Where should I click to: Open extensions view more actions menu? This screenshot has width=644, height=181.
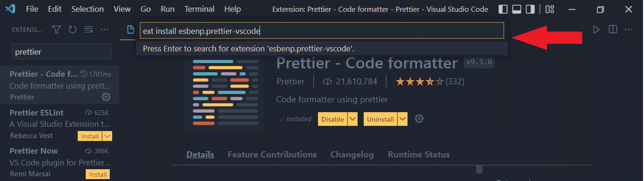(105, 30)
